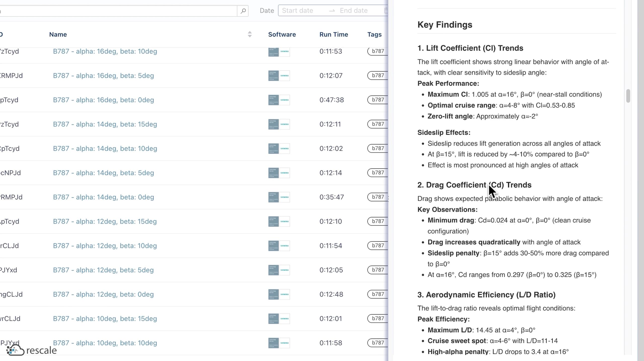This screenshot has width=644, height=361.
Task: Open job B787 - alpha: 14deg, beta: 15deg
Action: pyautogui.click(x=105, y=124)
